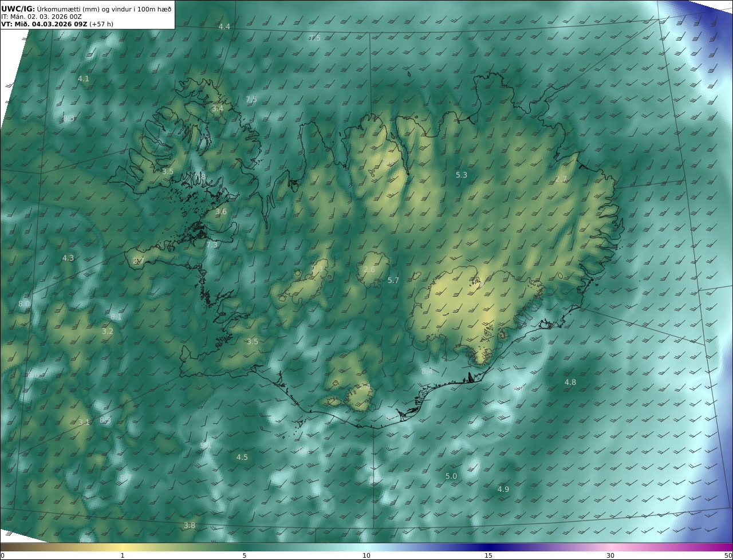The width and height of the screenshot is (733, 560).
Task: Click the map value 4.4
Action: pyautogui.click(x=224, y=27)
